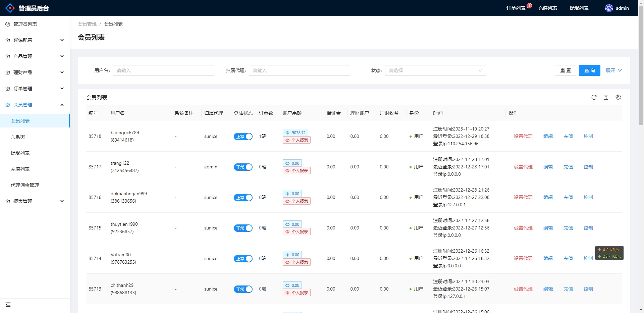Open the column settings gear icon above the table
This screenshot has width=644, height=313.
coord(618,97)
